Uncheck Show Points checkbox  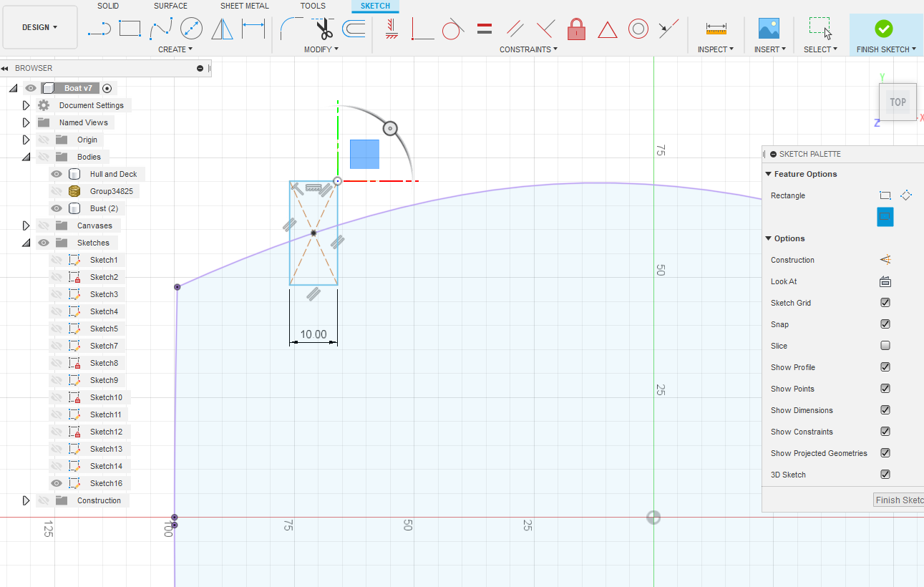[885, 389]
